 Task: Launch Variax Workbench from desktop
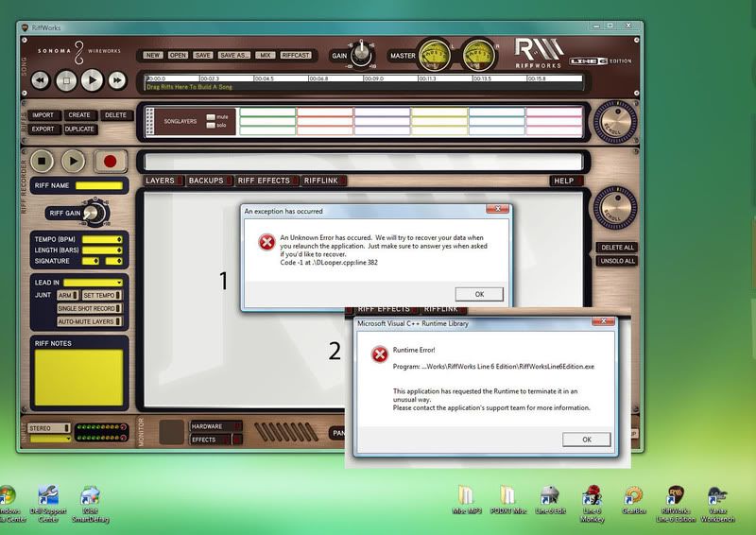[x=717, y=504]
